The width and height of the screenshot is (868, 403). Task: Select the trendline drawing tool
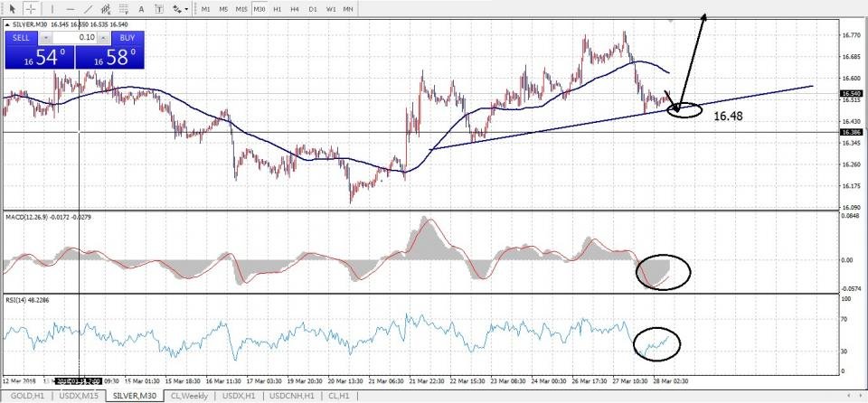coord(88,9)
